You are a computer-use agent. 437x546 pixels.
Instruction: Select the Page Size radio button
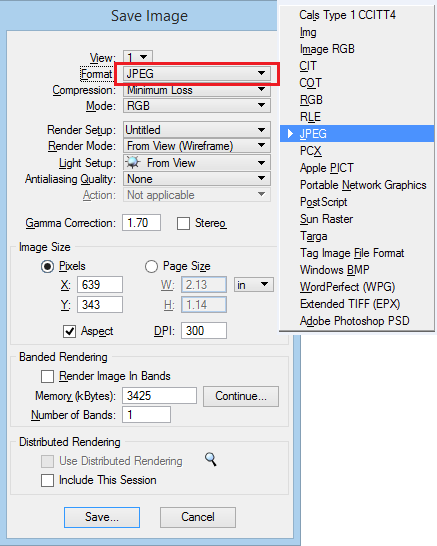pyautogui.click(x=151, y=266)
